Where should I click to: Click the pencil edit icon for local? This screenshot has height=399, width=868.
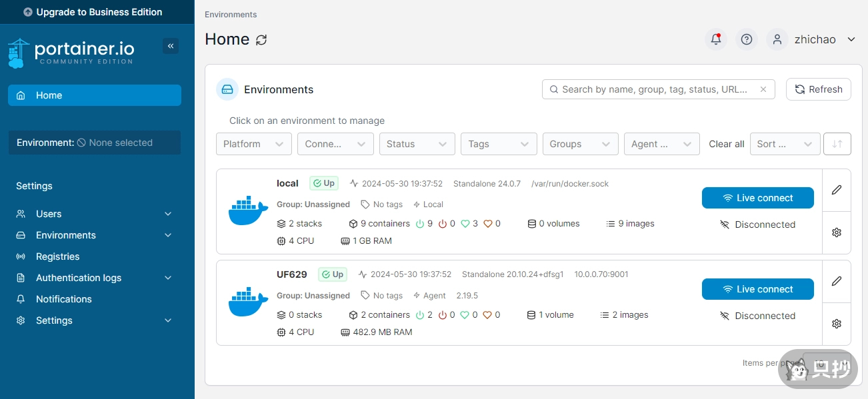tap(837, 190)
